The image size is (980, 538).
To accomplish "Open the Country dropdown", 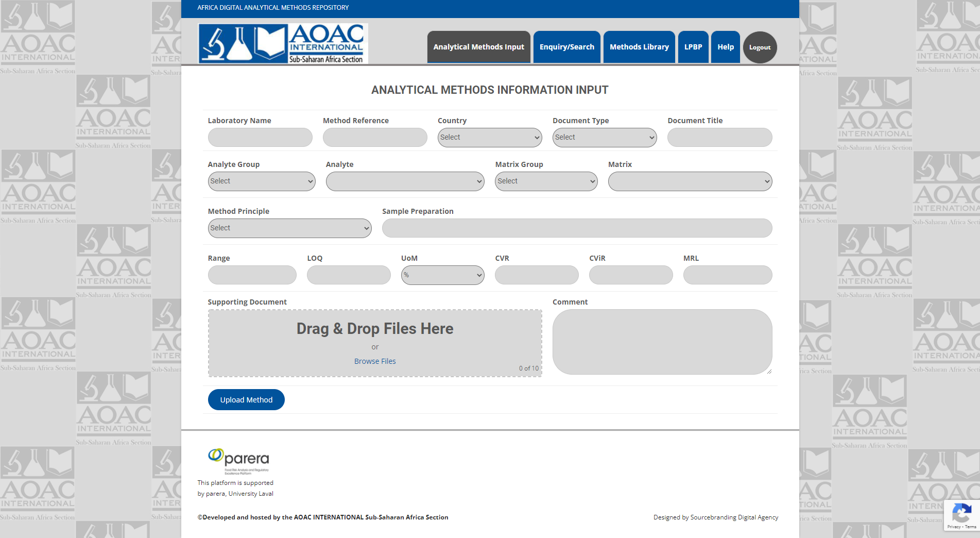I will coord(489,138).
